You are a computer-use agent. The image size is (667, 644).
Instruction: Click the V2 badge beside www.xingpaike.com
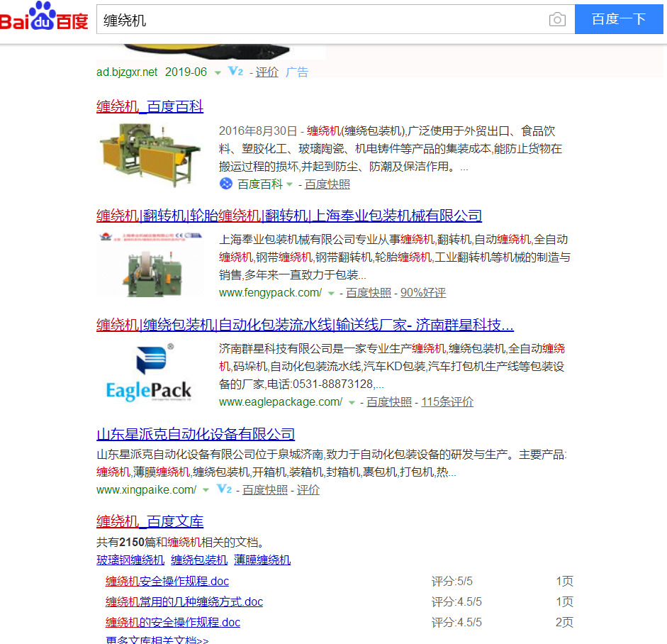[224, 489]
